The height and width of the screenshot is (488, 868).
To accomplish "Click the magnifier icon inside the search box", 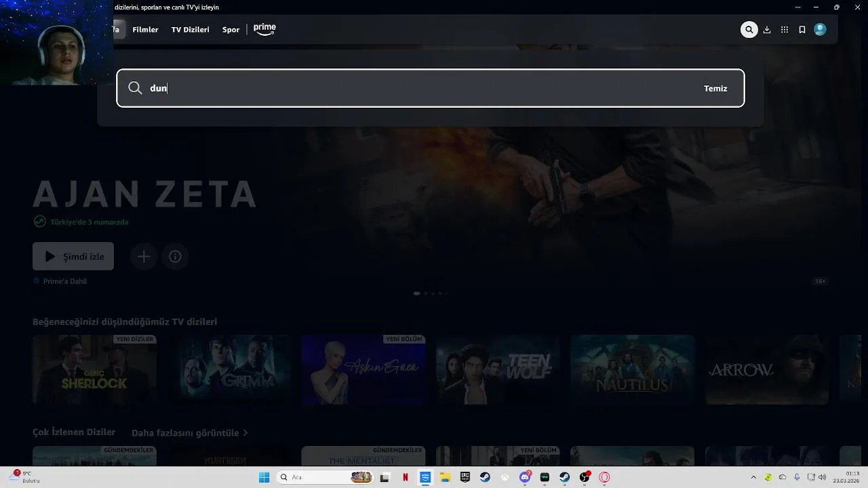I will click(135, 88).
